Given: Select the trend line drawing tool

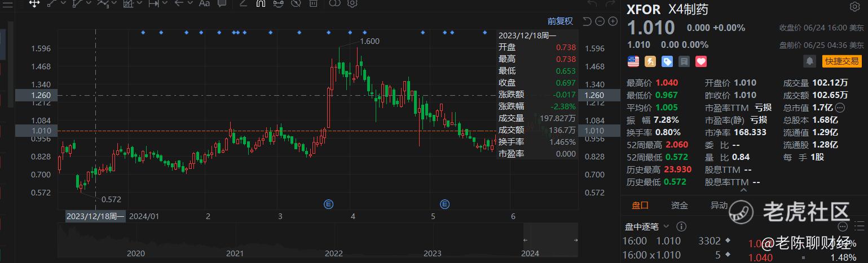Looking at the screenshot, I should (x=51, y=3).
